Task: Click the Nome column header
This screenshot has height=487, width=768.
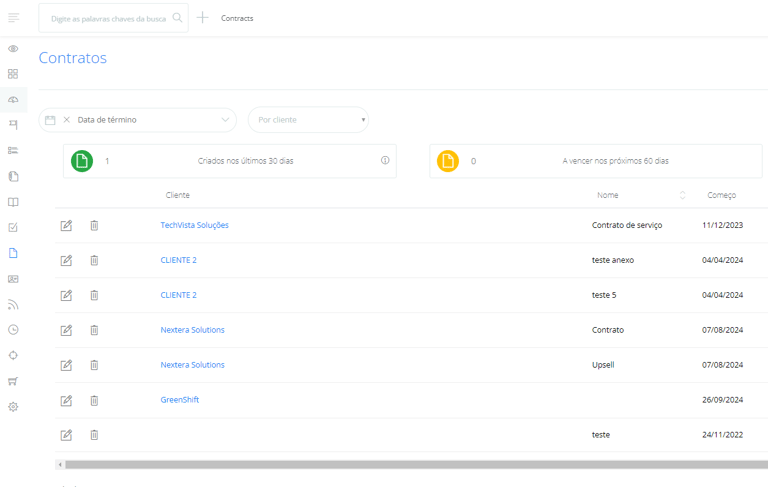Action: (607, 195)
